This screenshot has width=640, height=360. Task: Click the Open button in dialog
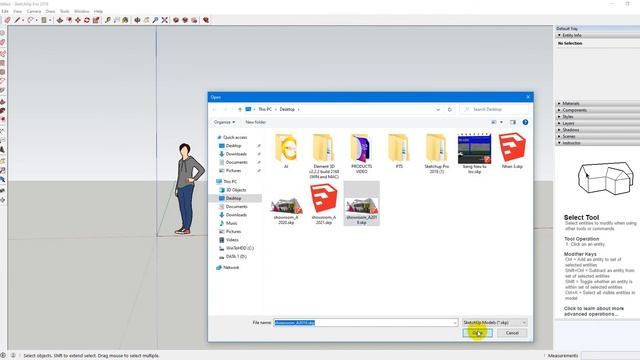[478, 333]
